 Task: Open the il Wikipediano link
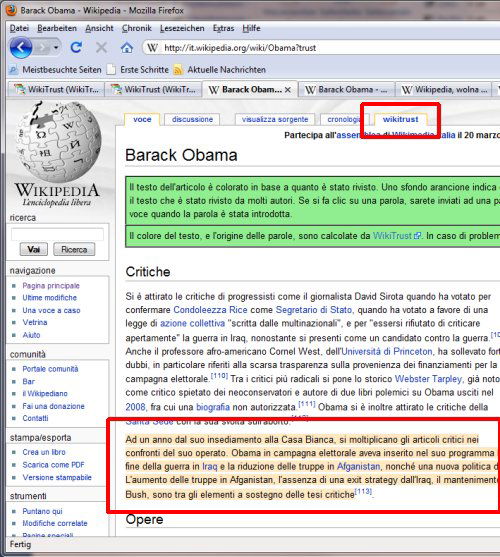click(45, 394)
